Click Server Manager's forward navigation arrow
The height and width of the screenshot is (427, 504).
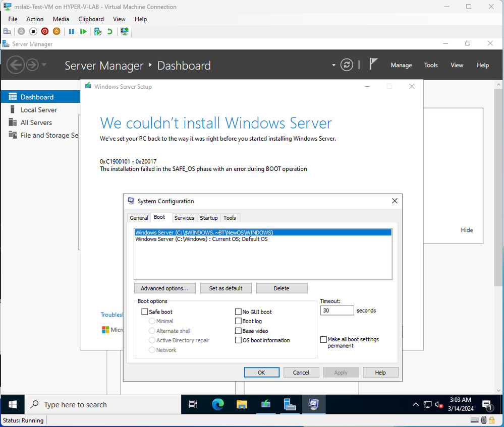tap(32, 65)
